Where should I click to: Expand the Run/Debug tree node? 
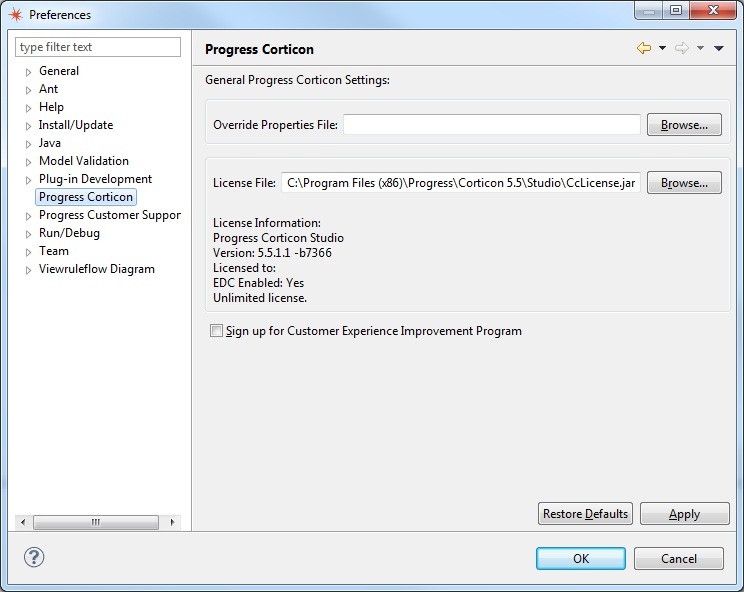pyautogui.click(x=28, y=234)
